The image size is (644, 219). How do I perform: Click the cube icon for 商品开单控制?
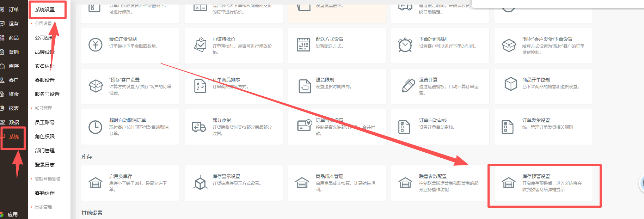[x=511, y=84]
